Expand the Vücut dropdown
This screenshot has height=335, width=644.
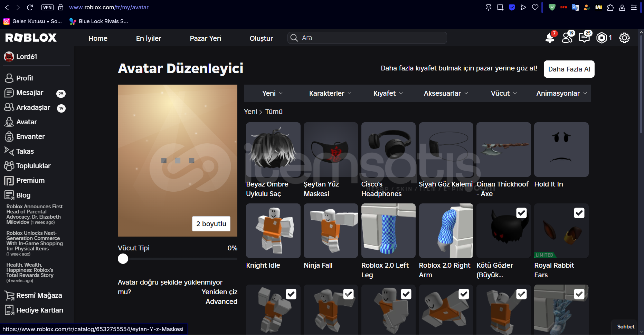click(x=504, y=93)
